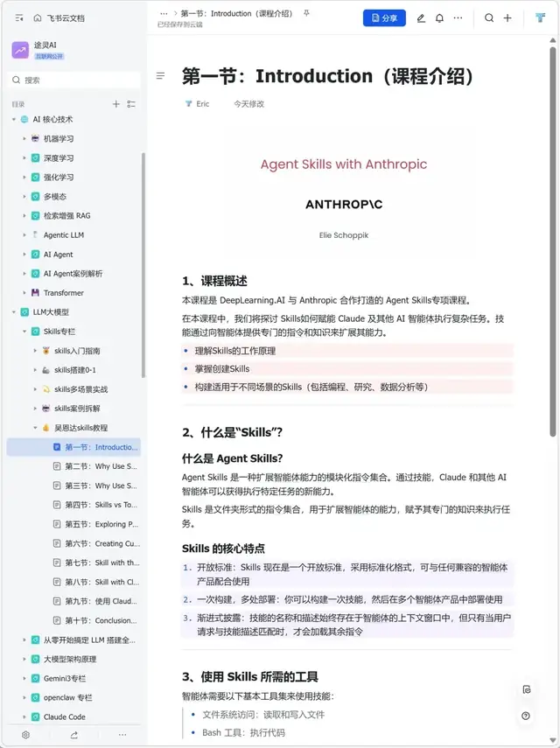This screenshot has height=748, width=560.
Task: Expand the 强化学习 tree node
Action: click(24, 177)
